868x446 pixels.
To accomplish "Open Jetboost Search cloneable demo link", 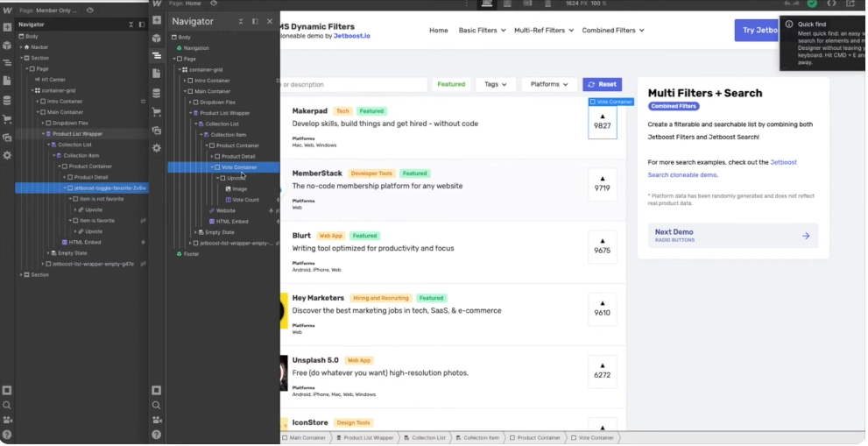I will [723, 168].
